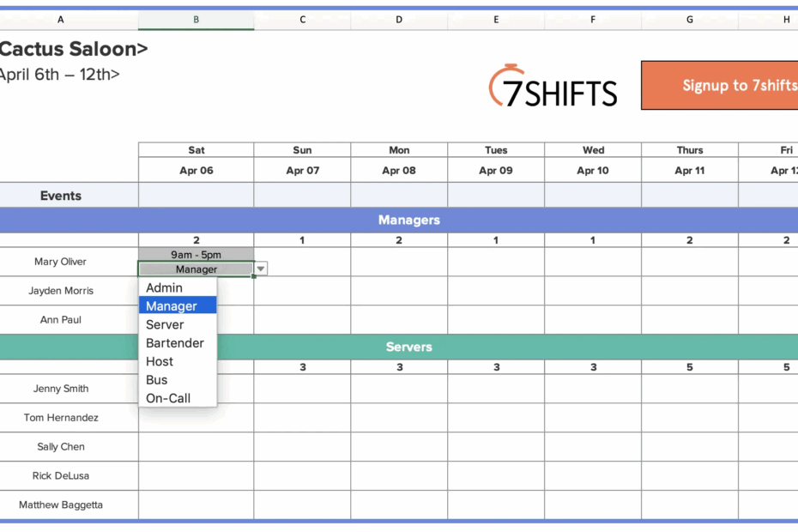Open the role dropdown arrow beside Manager

(259, 268)
